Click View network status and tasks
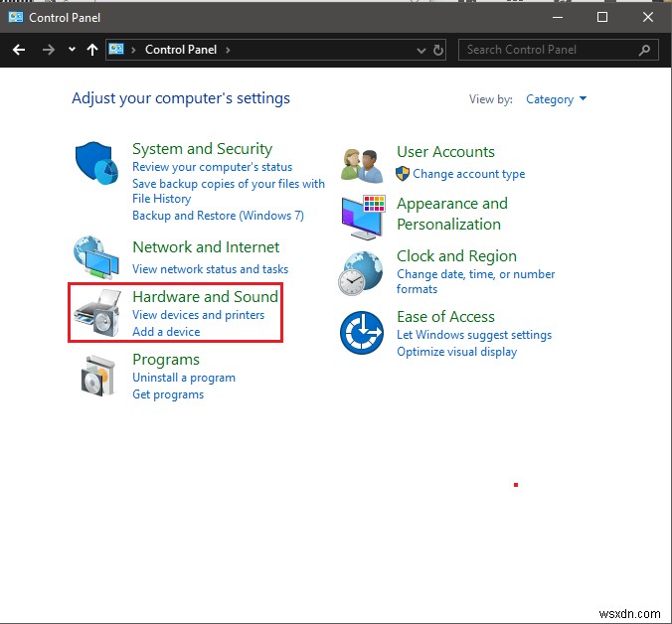This screenshot has height=624, width=672. click(210, 269)
